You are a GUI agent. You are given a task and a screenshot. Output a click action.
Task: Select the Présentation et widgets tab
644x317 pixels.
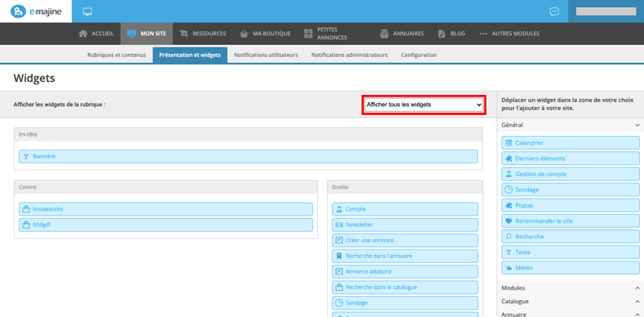pyautogui.click(x=190, y=55)
